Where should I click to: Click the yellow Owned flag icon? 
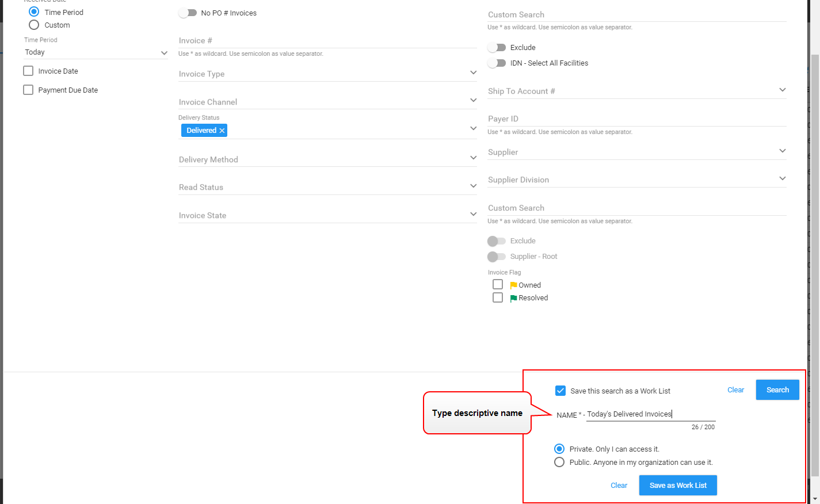(x=513, y=285)
